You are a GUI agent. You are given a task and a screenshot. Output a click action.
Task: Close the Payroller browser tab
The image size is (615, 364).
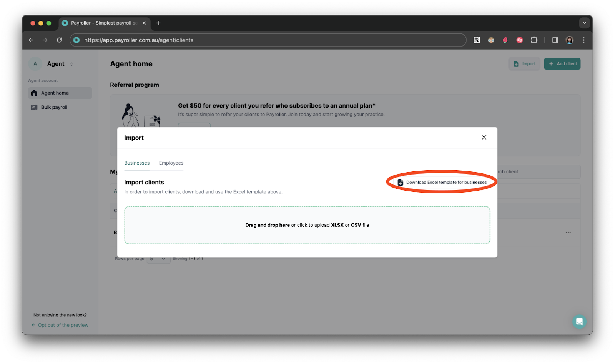(x=144, y=23)
